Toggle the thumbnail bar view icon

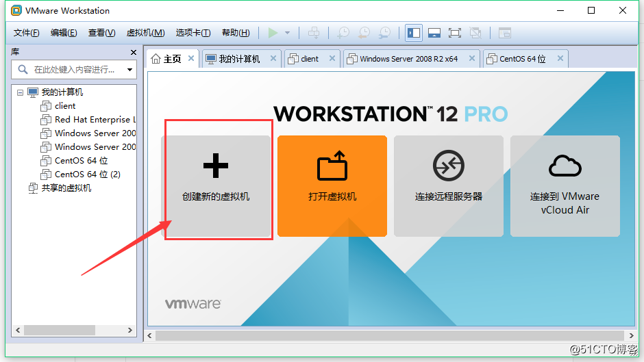point(434,33)
